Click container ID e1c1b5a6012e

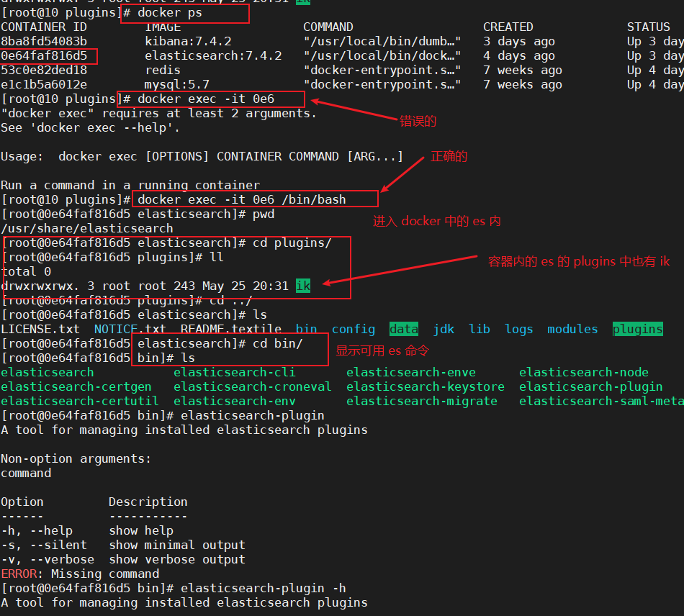[x=44, y=85]
